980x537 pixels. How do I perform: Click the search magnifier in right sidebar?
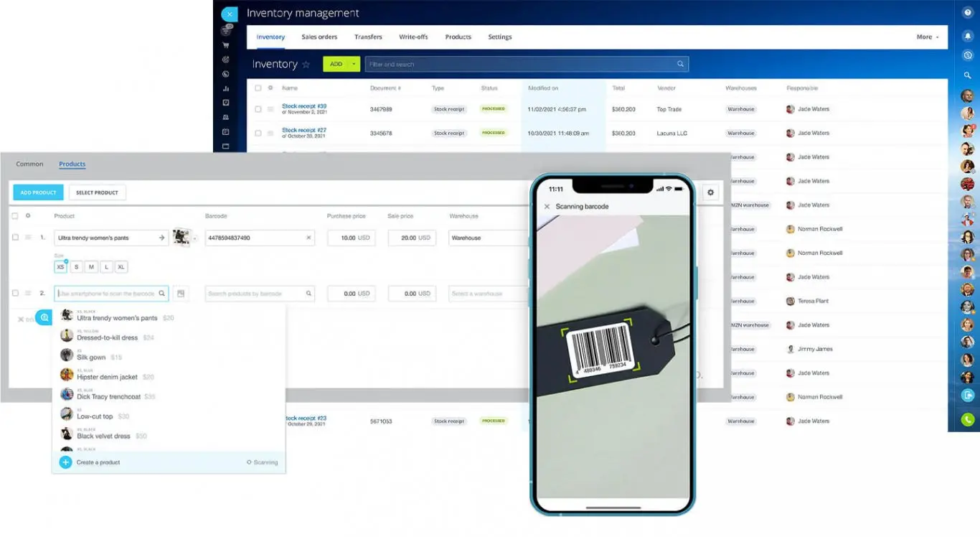point(967,75)
